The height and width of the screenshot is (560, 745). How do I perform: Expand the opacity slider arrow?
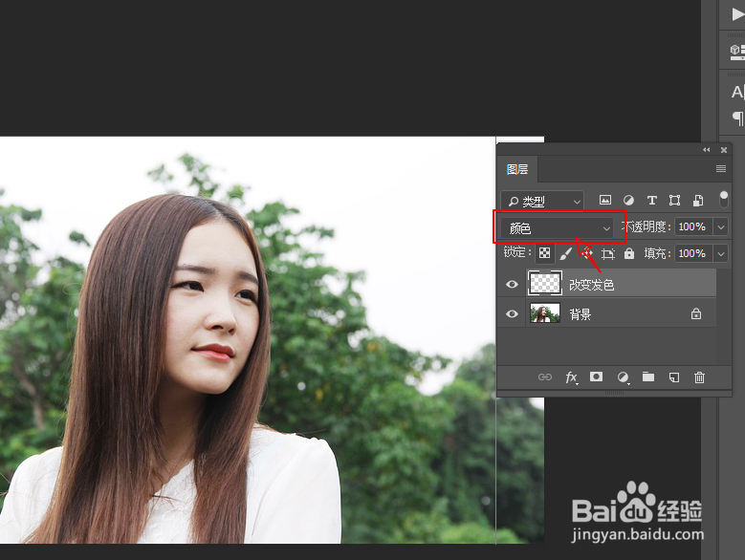coord(721,226)
